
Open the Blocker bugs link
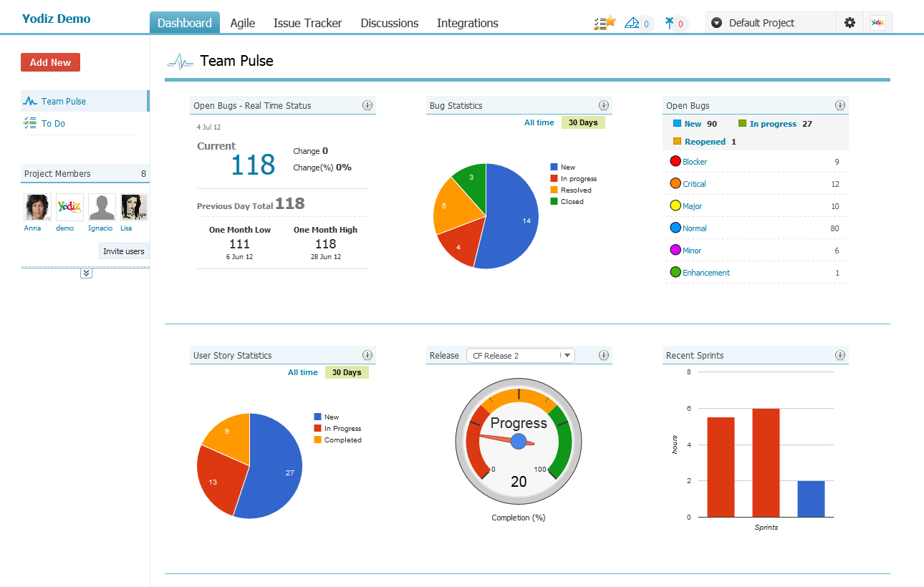pos(694,162)
